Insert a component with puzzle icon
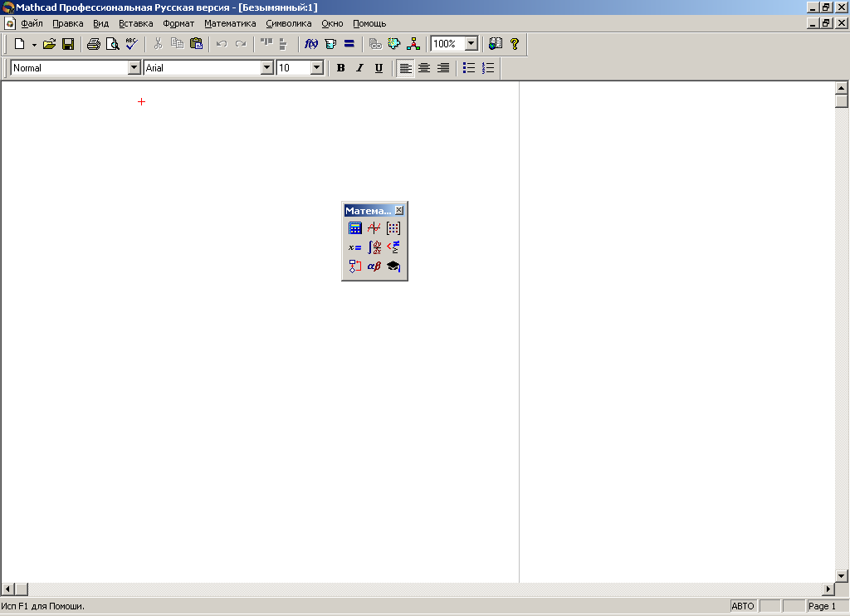The height and width of the screenshot is (616, 850). (x=394, y=44)
